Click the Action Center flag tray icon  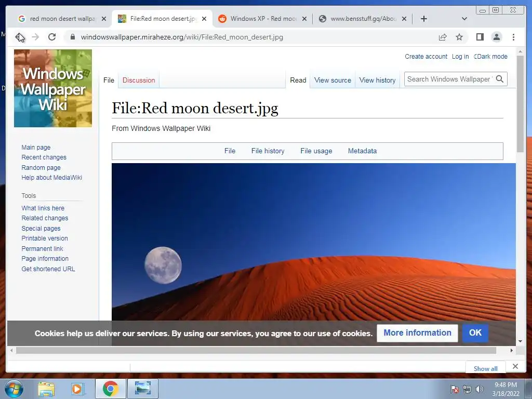click(x=454, y=389)
